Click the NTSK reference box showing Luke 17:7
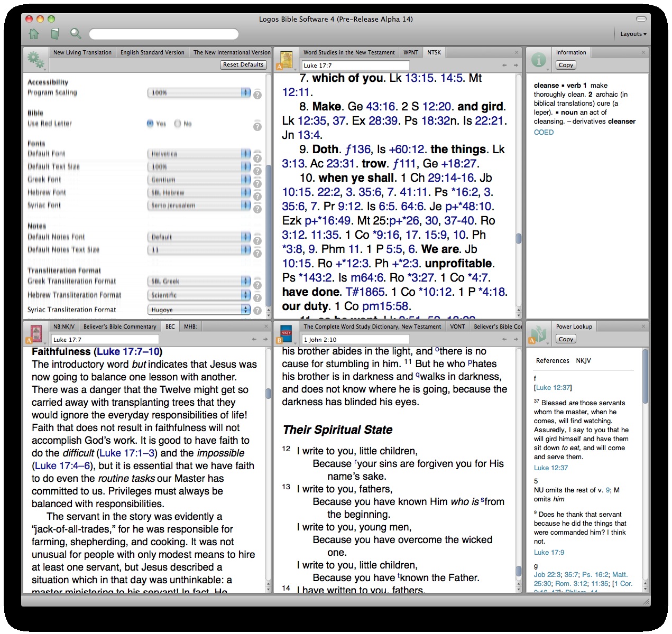 [x=355, y=66]
